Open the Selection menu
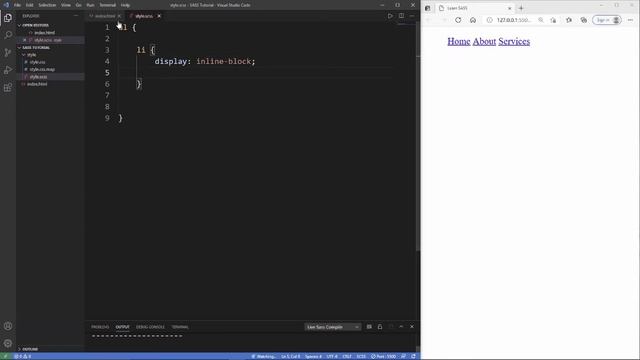The height and width of the screenshot is (360, 640). 47,5
